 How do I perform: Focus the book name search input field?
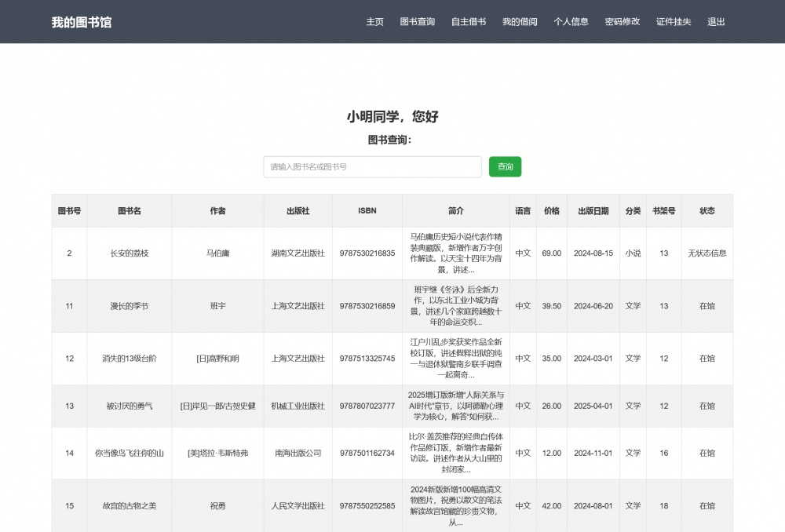point(372,167)
